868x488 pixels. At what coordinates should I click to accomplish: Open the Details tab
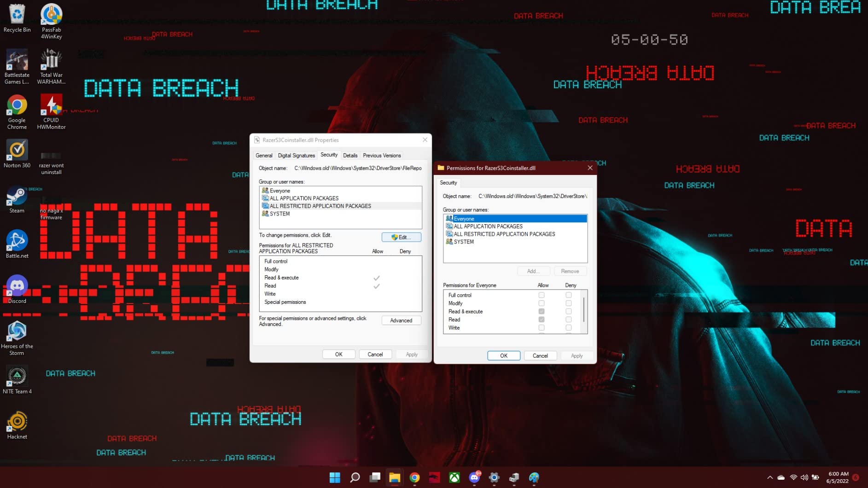pyautogui.click(x=350, y=156)
